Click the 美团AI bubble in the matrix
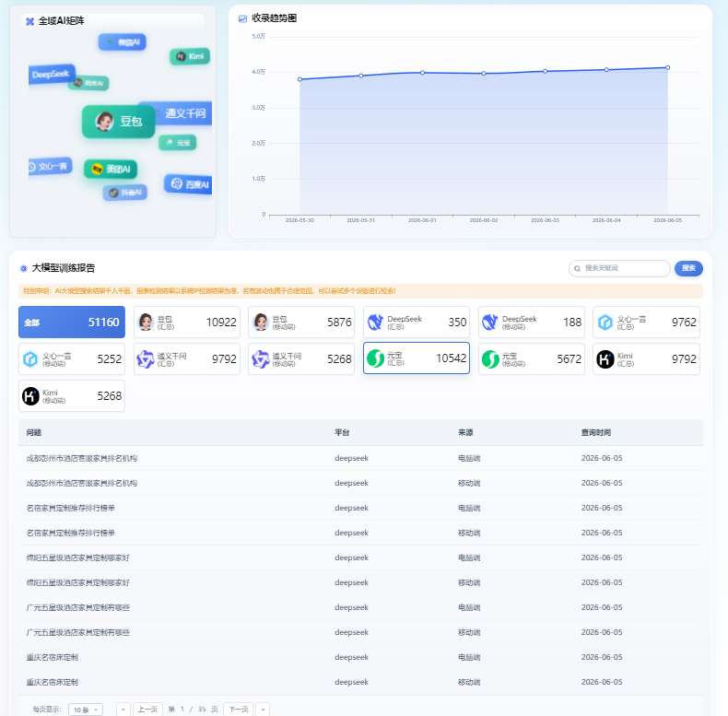728x716 pixels. (x=111, y=169)
